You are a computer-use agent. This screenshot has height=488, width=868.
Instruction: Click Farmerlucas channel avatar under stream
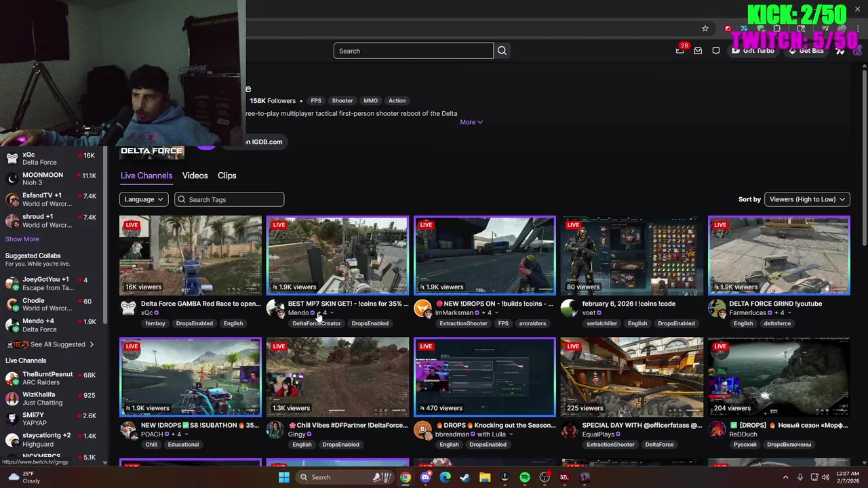pyautogui.click(x=717, y=308)
